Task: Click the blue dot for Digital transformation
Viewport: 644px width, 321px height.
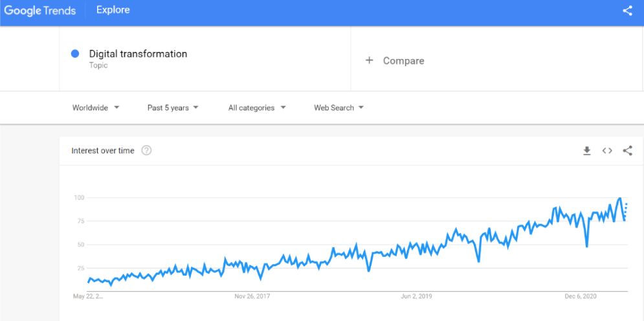Action: pyautogui.click(x=75, y=54)
